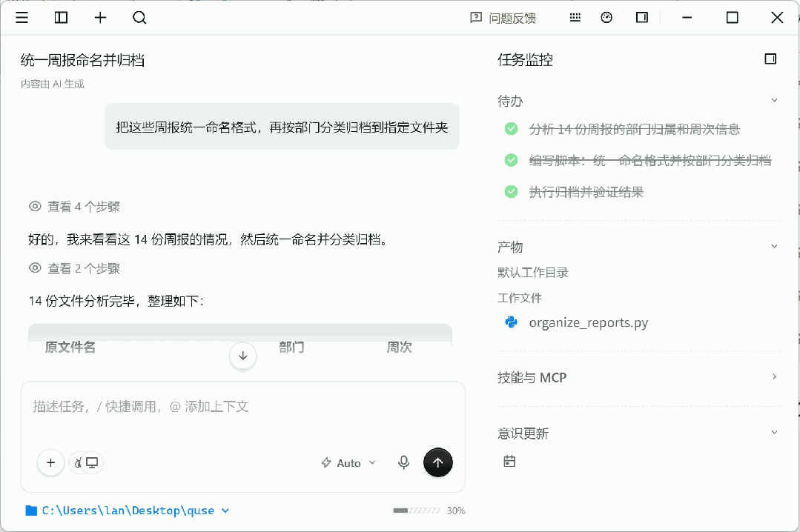Start voice input with microphone icon
Screen dimensions: 800x532
point(403,462)
